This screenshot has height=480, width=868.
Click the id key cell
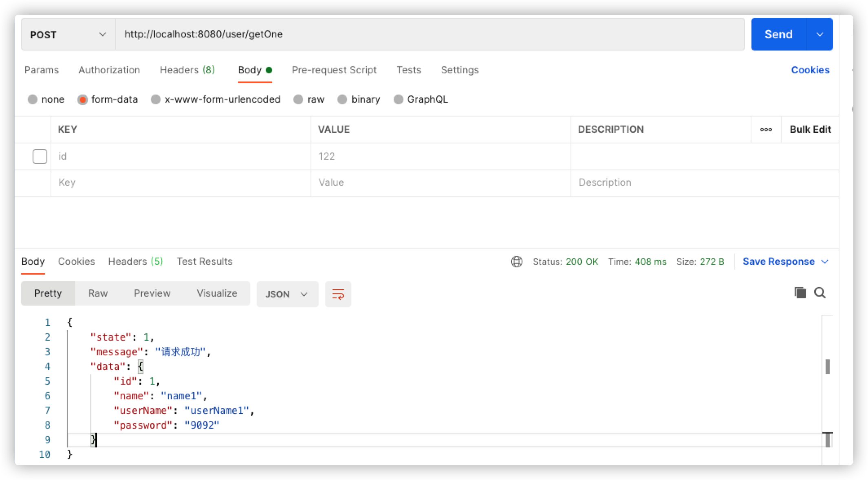[181, 156]
